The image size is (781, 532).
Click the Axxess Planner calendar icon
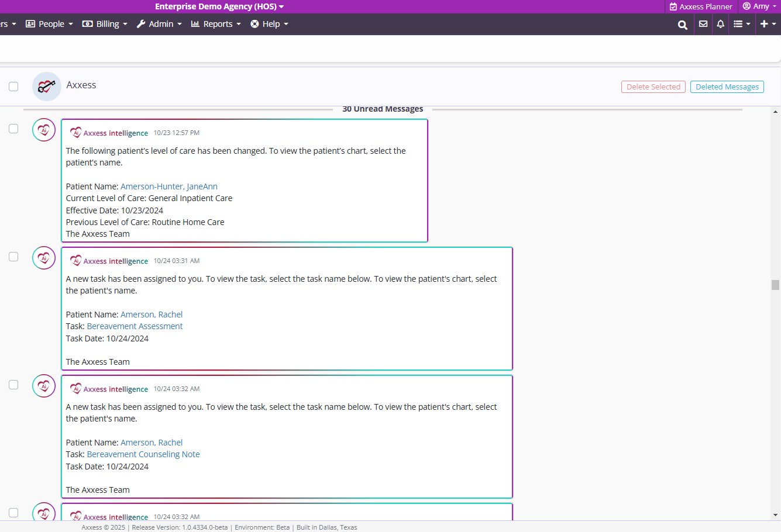point(673,6)
